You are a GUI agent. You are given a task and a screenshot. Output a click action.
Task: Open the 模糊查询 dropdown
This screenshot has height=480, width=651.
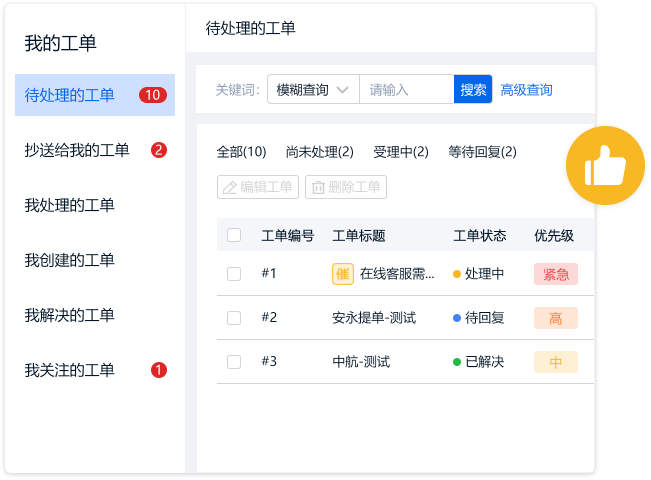pyautogui.click(x=313, y=89)
